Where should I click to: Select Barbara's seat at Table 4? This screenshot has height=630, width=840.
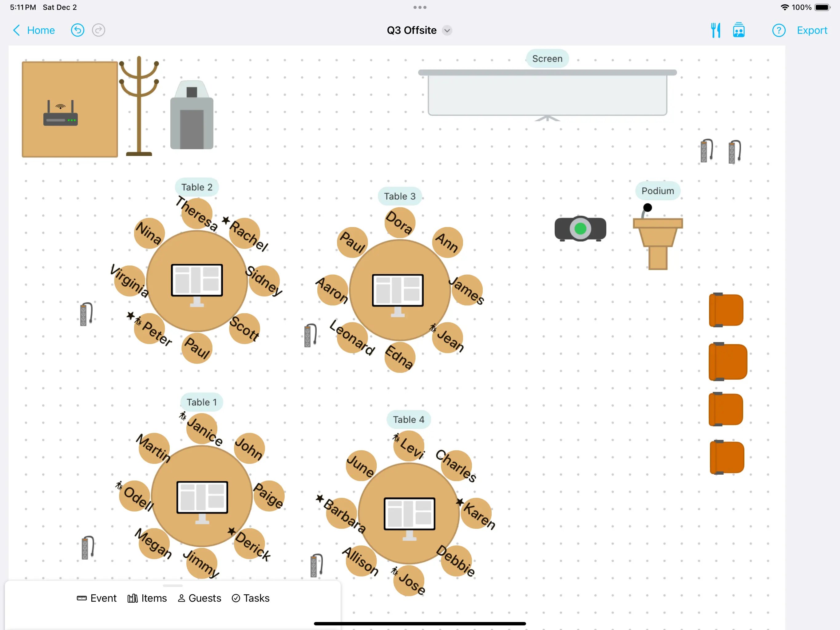tap(342, 513)
